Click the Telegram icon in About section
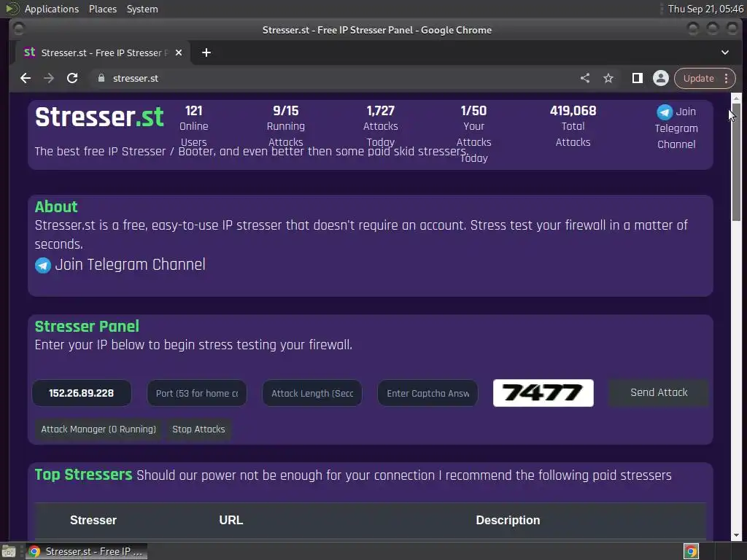 coord(43,265)
